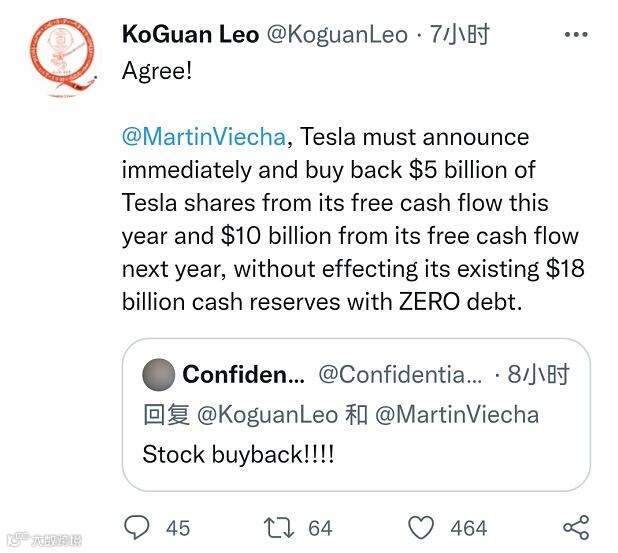Viewport: 618px width, 553px height.
Task: Retweet using the retweet arrows icon
Action: point(278,526)
